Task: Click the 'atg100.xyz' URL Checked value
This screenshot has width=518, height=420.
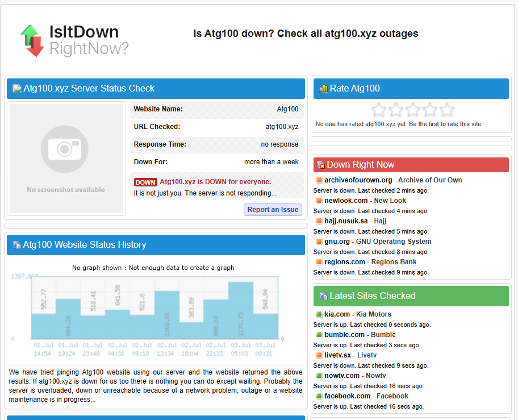Action: [282, 127]
